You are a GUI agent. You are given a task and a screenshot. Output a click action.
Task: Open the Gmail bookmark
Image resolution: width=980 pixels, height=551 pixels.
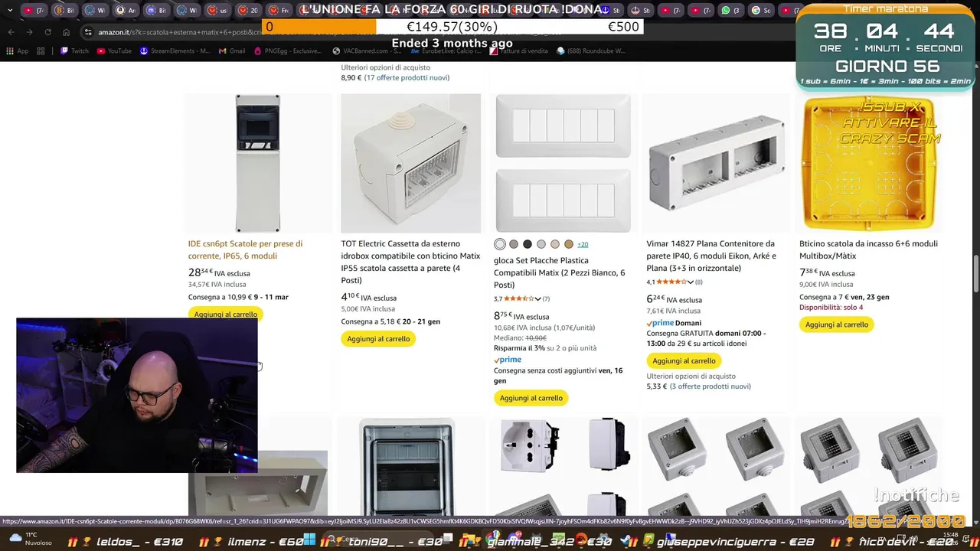coord(232,51)
